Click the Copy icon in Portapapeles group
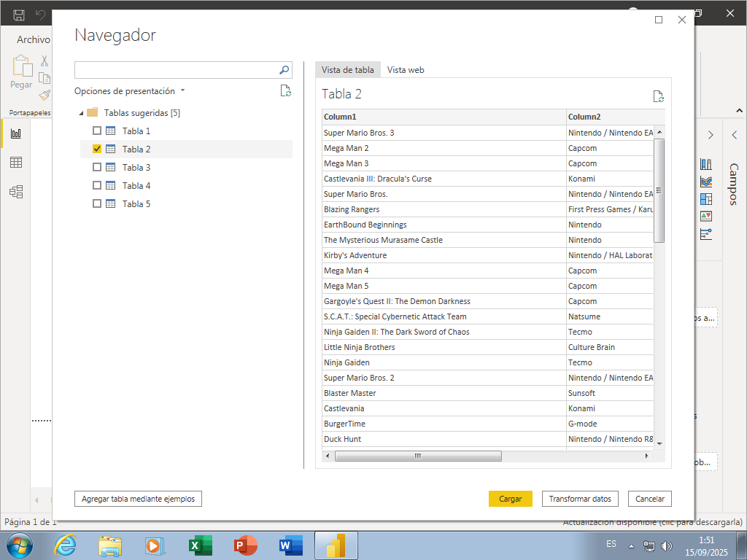This screenshot has height=560, width=747. [x=44, y=78]
